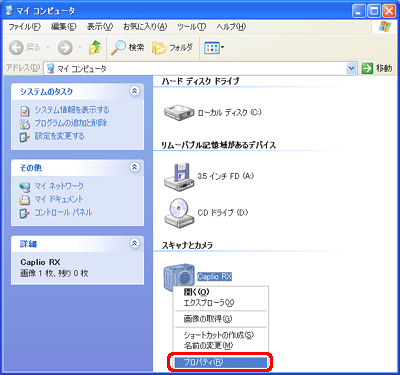The height and width of the screenshot is (375, 400).
Task: Click the My Computer icon in address bar
Action: point(51,69)
